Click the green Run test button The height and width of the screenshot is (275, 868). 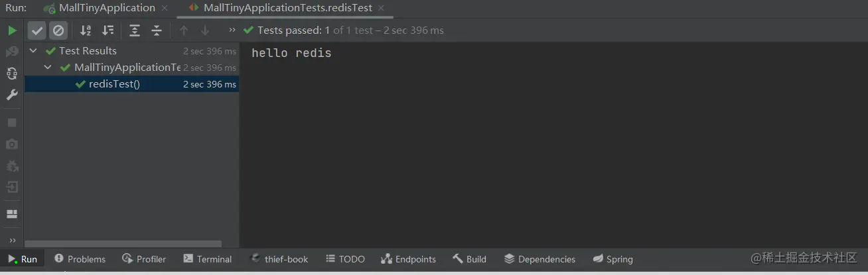point(12,30)
